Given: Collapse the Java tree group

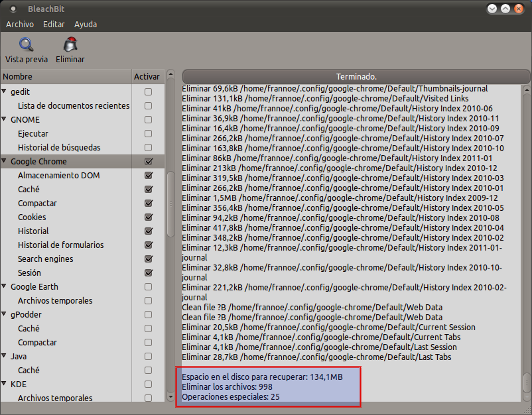Looking at the screenshot, I should [5, 355].
